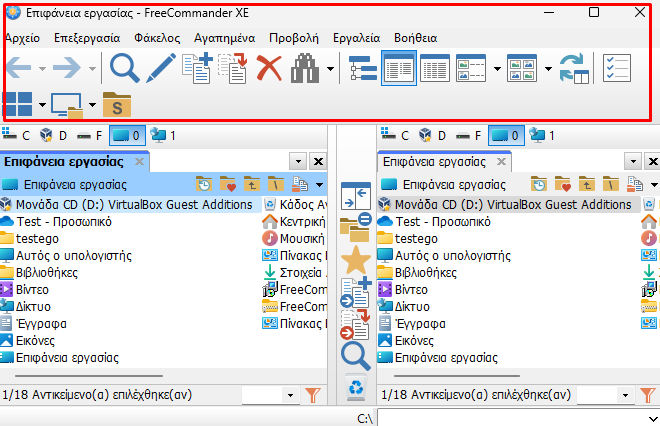Select drive 0 in right panel
This screenshot has height=426, width=660.
coord(506,135)
